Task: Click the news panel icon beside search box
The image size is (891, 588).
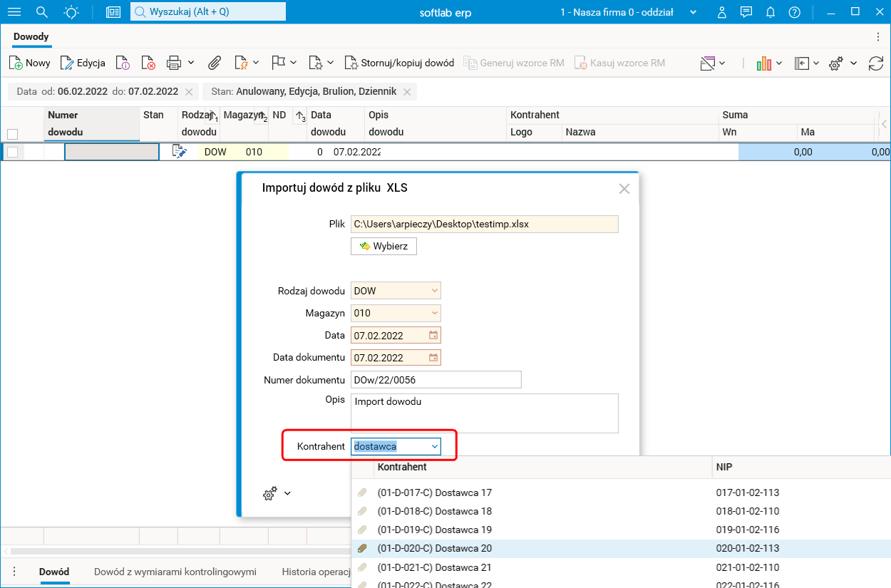Action: 113,12
